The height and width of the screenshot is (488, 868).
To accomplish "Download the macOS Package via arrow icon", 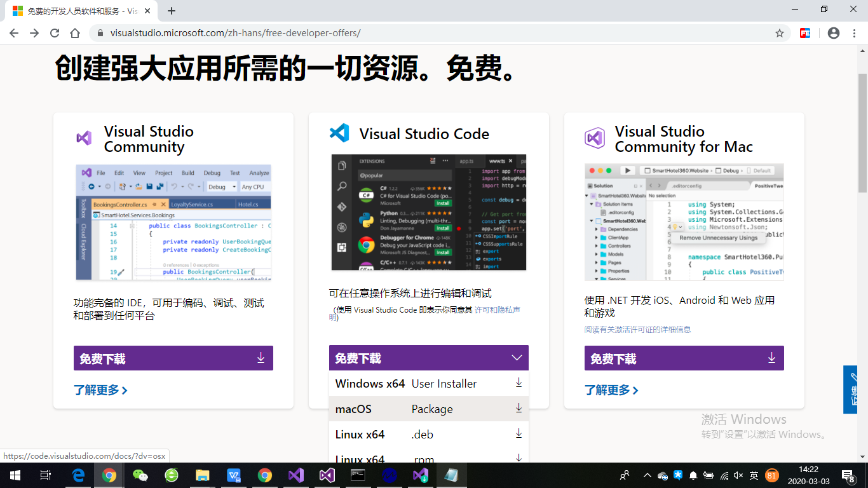I will pos(519,408).
